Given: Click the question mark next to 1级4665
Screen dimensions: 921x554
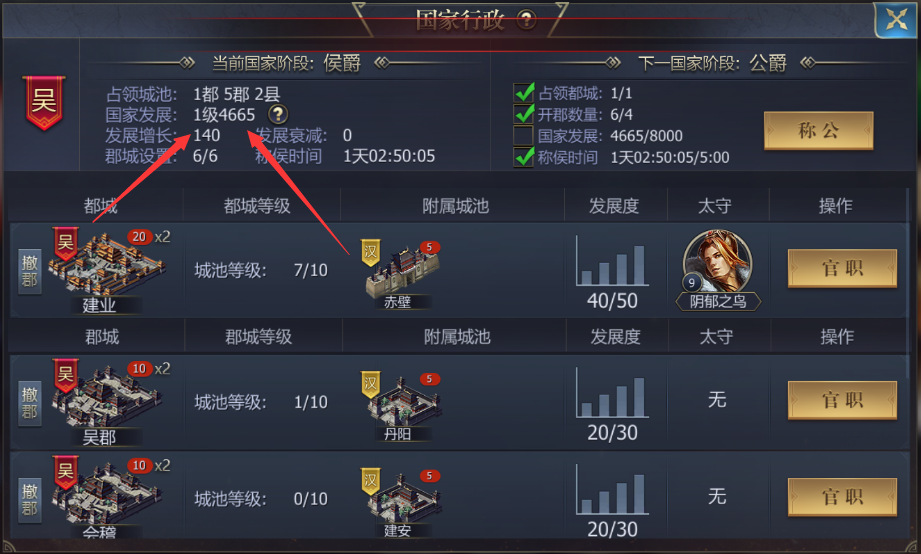Looking at the screenshot, I should tap(278, 114).
